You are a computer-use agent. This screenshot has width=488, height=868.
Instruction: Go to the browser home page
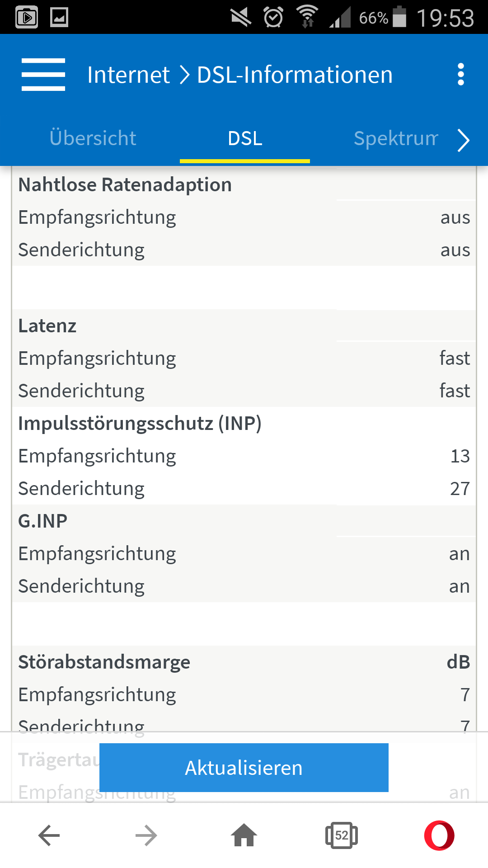pyautogui.click(x=244, y=835)
